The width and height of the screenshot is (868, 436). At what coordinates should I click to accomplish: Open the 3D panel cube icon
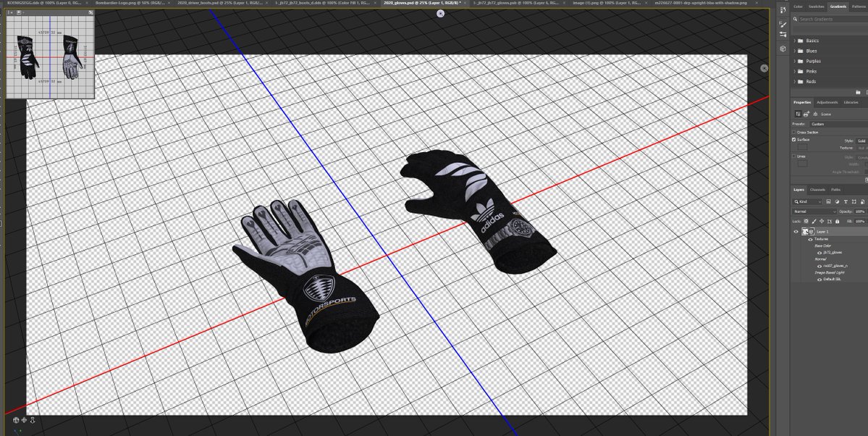(783, 49)
